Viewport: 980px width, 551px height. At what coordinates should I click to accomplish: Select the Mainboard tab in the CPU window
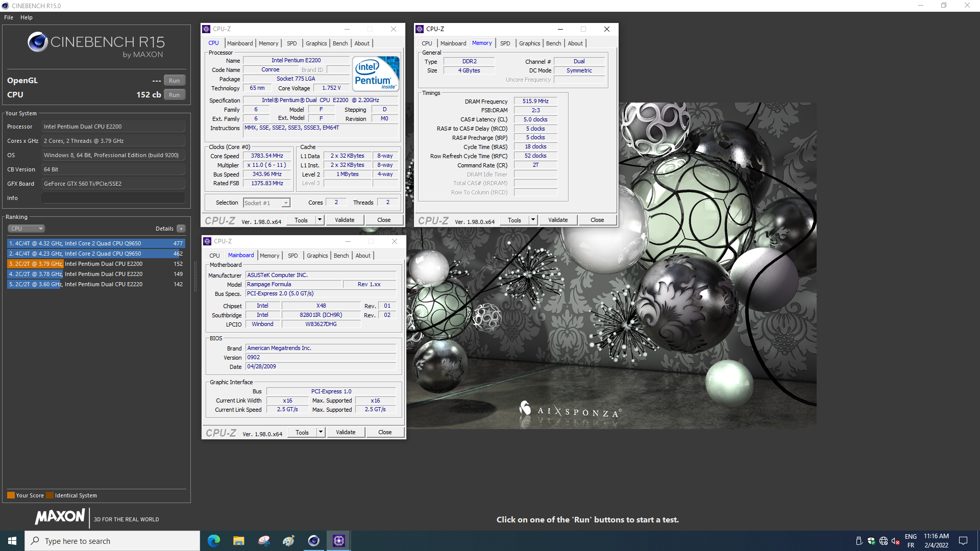(240, 43)
